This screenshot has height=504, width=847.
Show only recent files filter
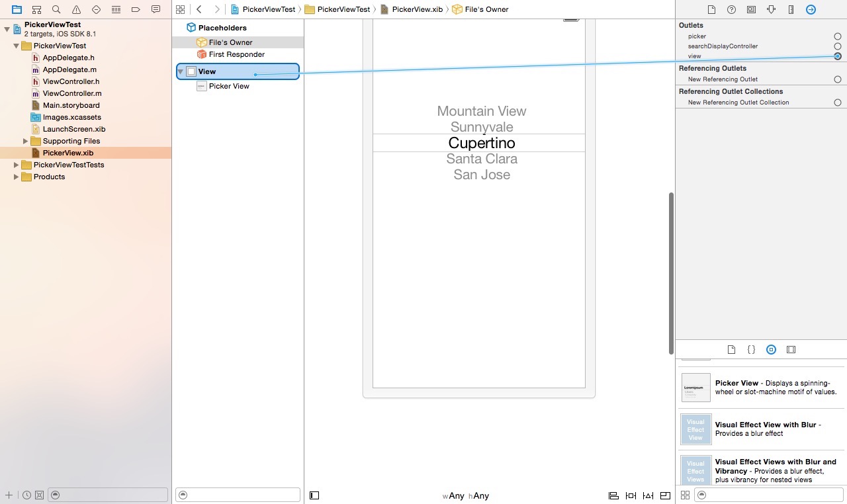pyautogui.click(x=26, y=495)
